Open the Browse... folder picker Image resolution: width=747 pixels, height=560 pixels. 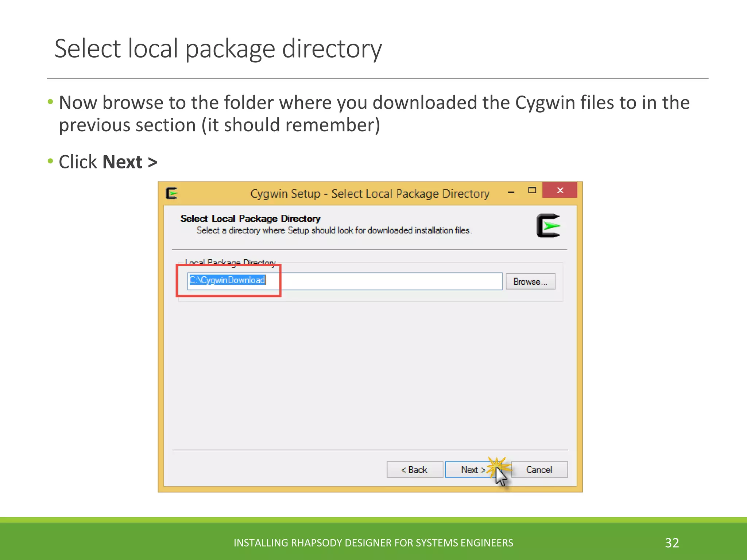(x=530, y=281)
